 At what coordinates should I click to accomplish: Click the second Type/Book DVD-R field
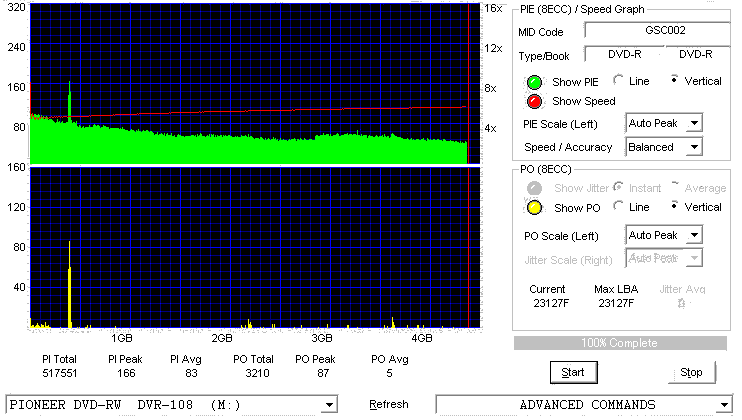tap(696, 54)
